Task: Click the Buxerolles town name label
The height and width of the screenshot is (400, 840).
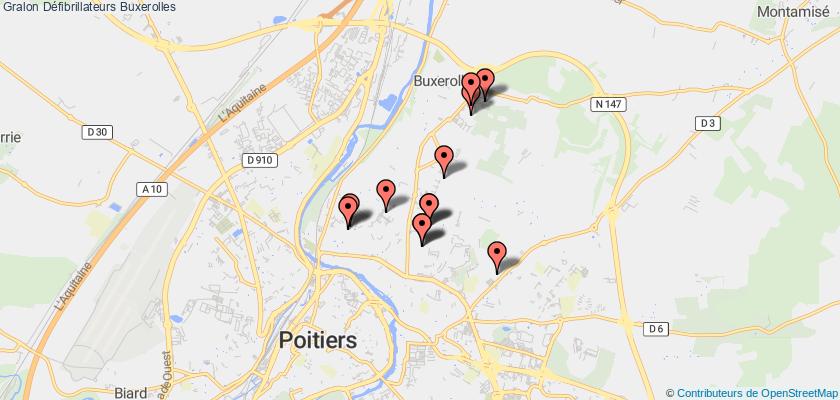Action: pos(438,81)
